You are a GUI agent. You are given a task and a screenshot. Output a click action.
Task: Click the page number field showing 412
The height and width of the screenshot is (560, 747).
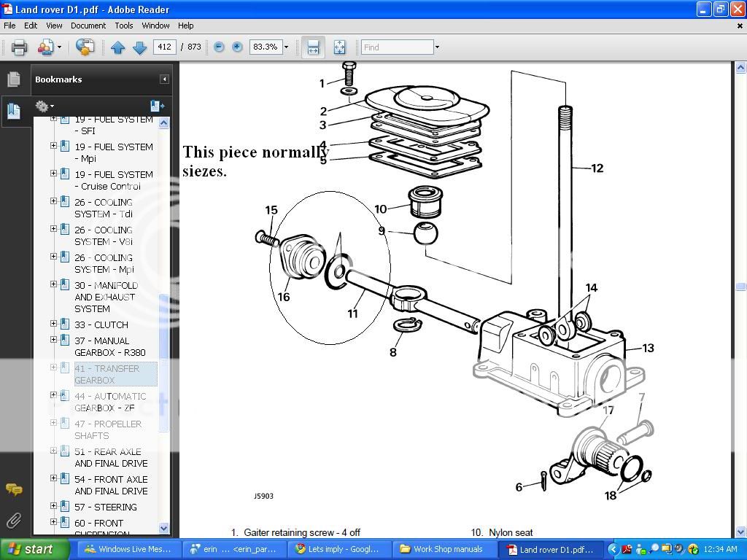coord(164,47)
